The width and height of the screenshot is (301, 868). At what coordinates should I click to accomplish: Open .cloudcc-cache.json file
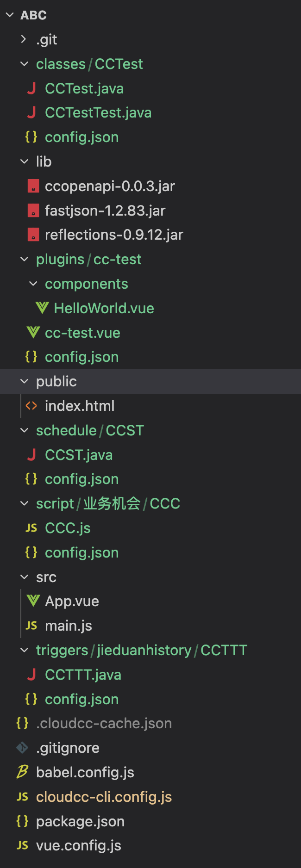click(x=104, y=723)
